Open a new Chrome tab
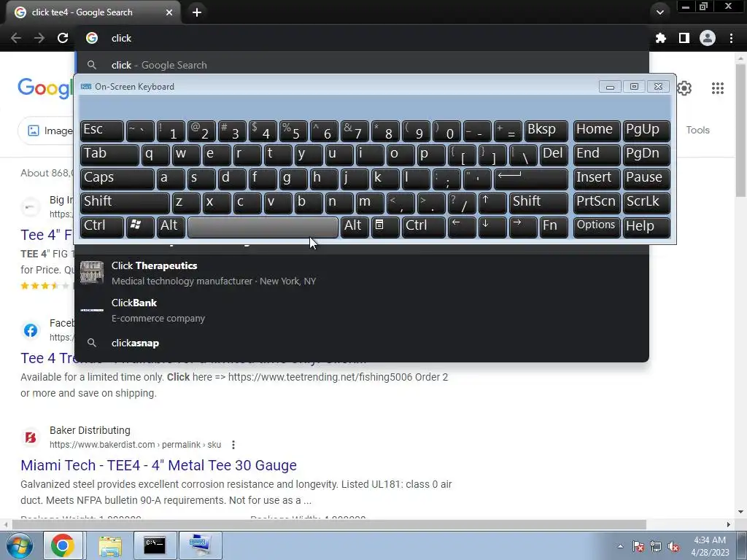Screen dimensions: 747x560 (197, 12)
